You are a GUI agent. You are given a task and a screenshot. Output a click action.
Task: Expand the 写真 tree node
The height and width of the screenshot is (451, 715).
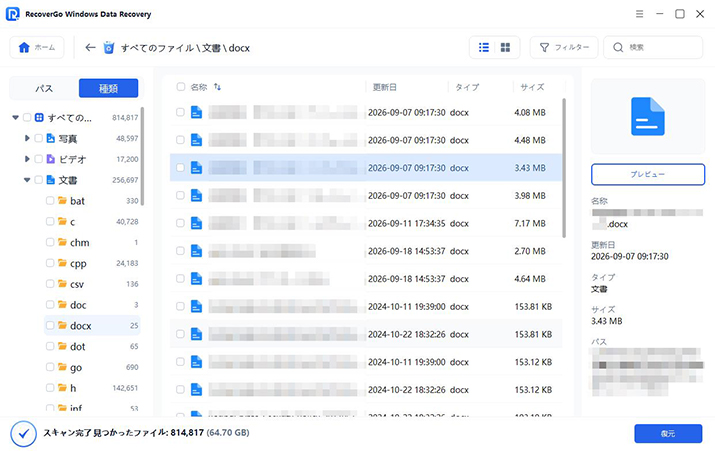[x=27, y=138]
